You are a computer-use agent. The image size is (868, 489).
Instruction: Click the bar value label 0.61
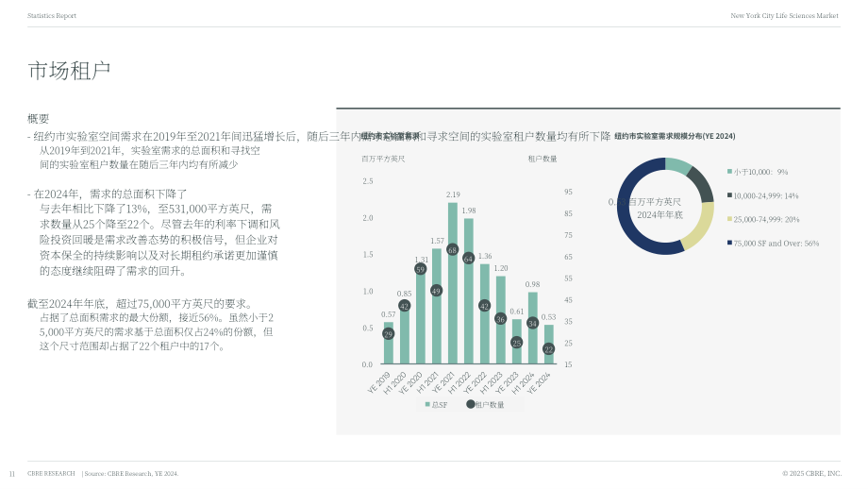click(x=516, y=312)
